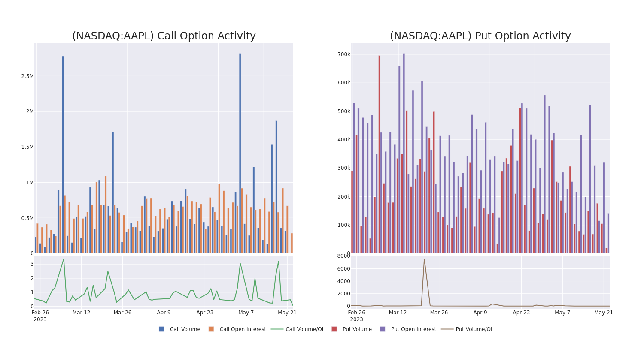Click Mar 12 label under put chart
Viewport: 644px width, 343px height.
coord(398,313)
